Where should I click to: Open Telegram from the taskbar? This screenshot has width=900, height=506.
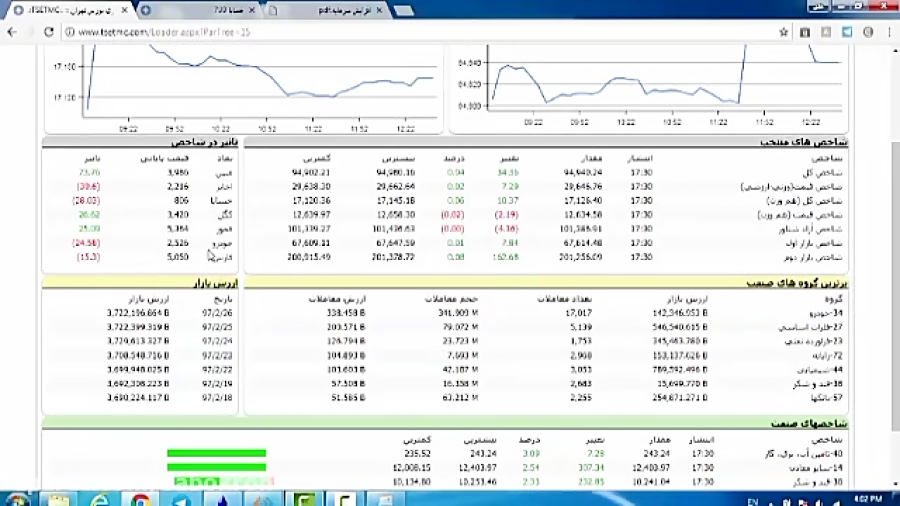pos(181,500)
